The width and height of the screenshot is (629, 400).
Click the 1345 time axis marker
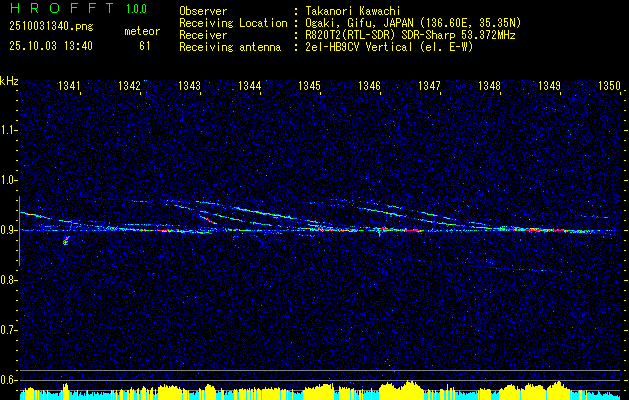tap(310, 85)
